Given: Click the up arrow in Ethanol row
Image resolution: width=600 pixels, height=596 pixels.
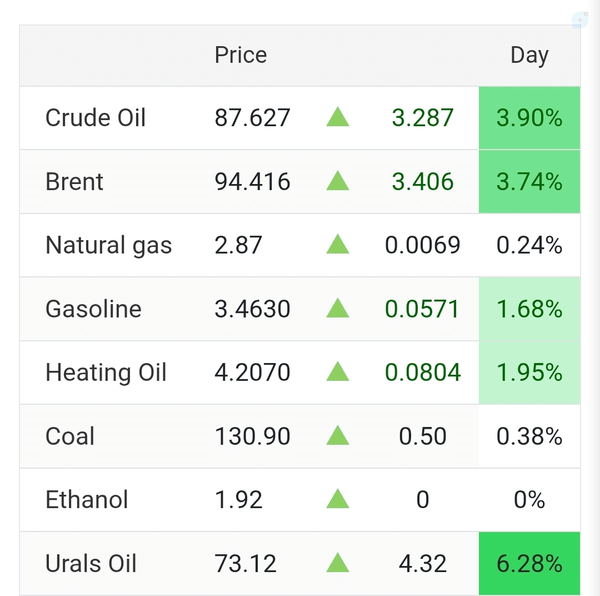Looking at the screenshot, I should [338, 499].
